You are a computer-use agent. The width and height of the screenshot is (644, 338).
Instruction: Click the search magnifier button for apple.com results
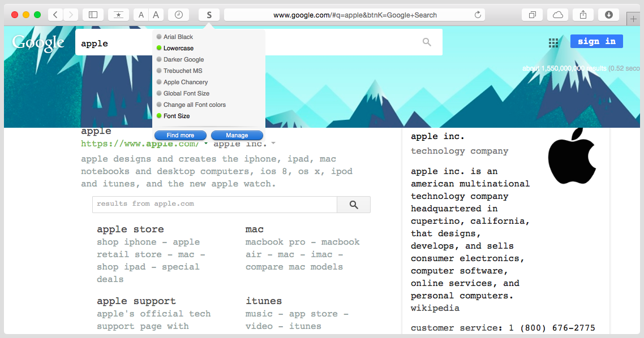tap(354, 204)
